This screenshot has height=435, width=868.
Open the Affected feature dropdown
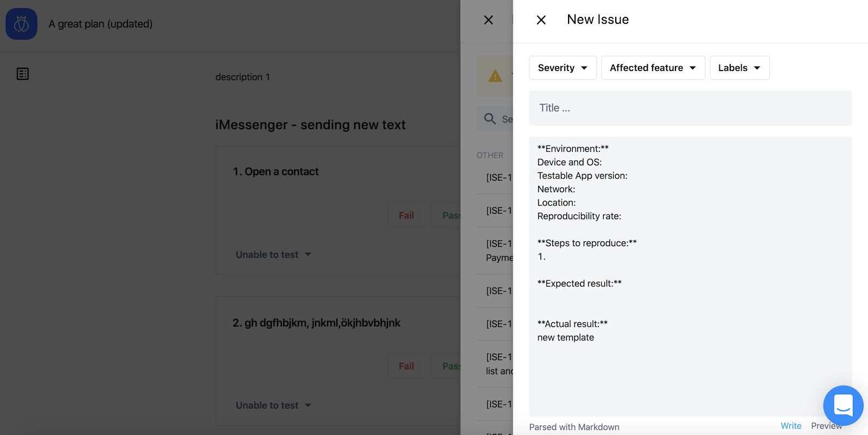click(653, 67)
